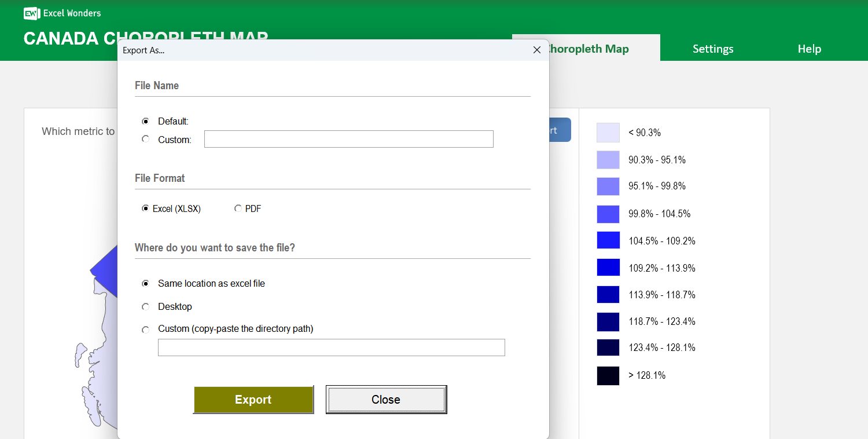
Task: Dismiss the Export As dialog with X
Action: [536, 50]
